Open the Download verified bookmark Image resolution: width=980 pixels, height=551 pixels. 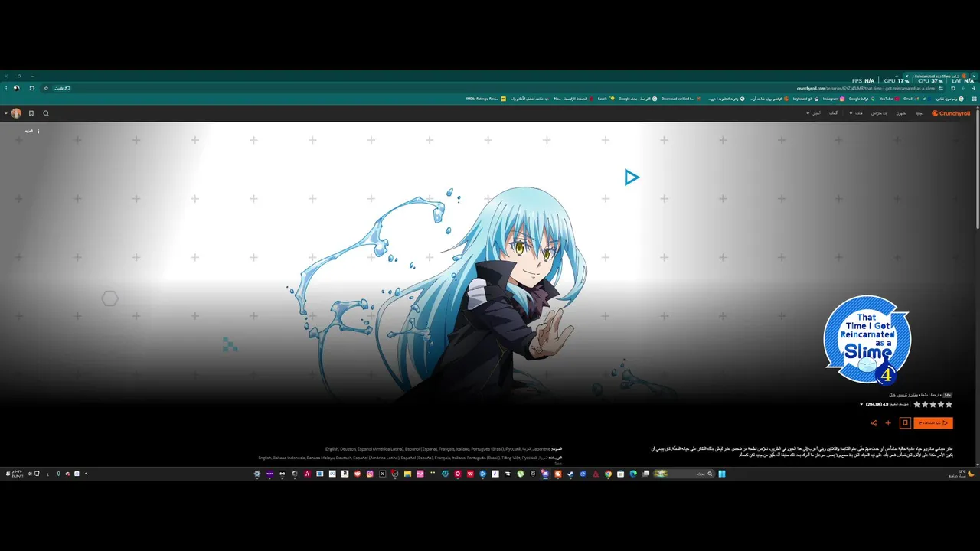coord(681,99)
